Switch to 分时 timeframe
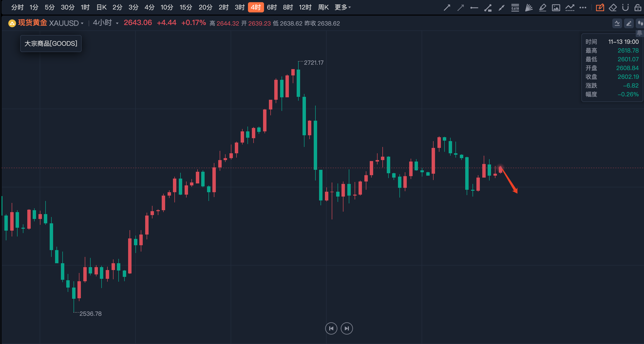The image size is (644, 344). coord(17,8)
